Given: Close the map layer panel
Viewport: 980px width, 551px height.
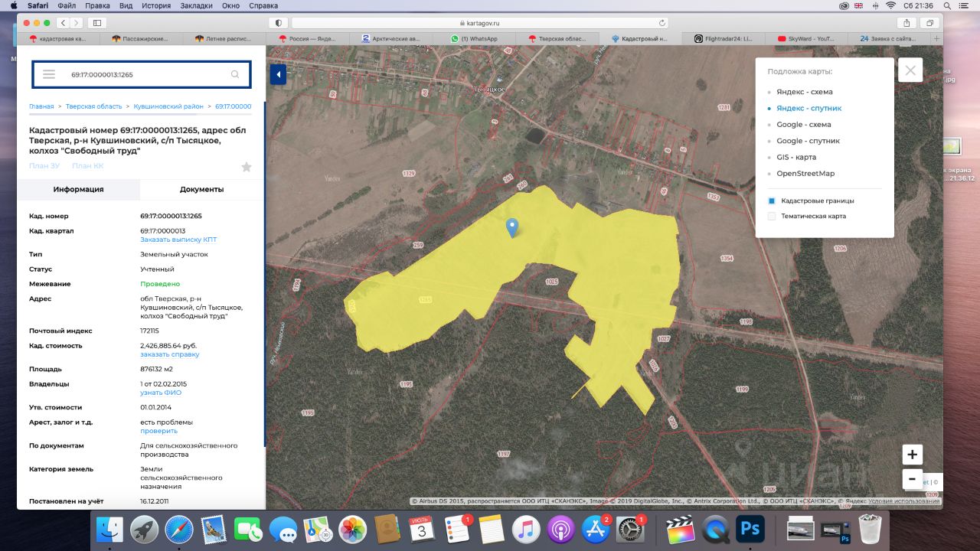Looking at the screenshot, I should [910, 70].
